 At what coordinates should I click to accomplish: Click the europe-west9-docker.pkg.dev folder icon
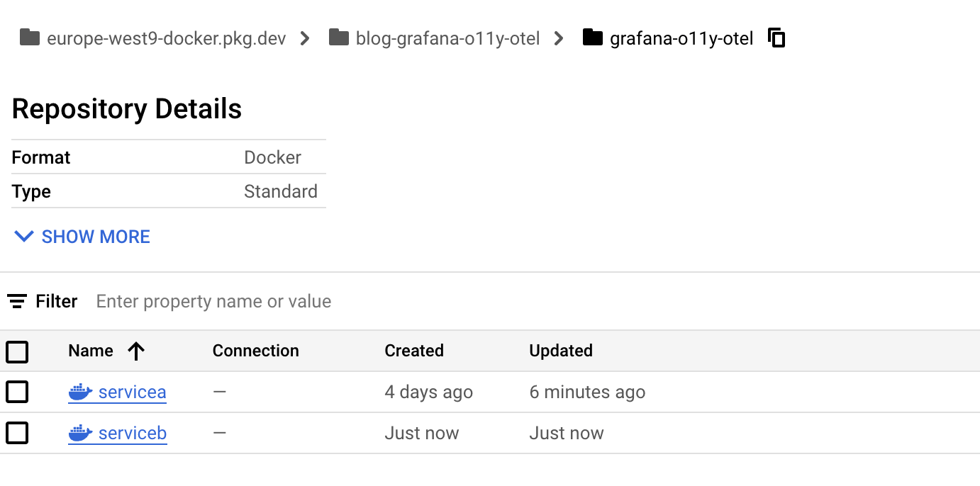click(x=29, y=38)
